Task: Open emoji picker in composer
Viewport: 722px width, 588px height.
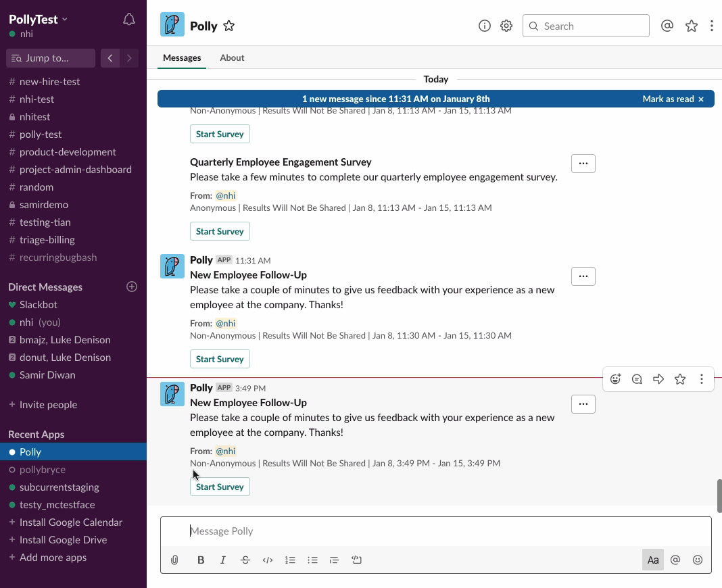Action: [x=698, y=560]
